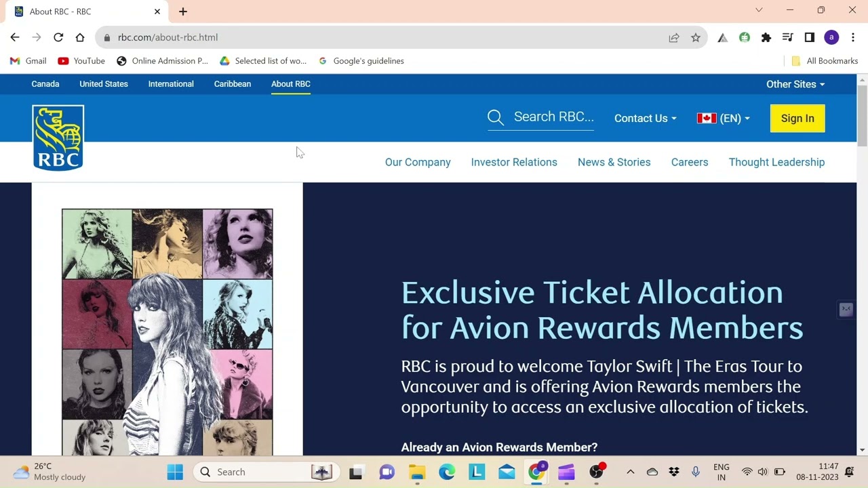
Task: Open the extensions puzzle icon
Action: point(766,37)
